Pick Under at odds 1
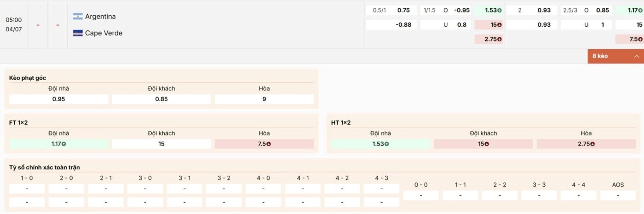Screen dimensions: 644x214 point(586,25)
